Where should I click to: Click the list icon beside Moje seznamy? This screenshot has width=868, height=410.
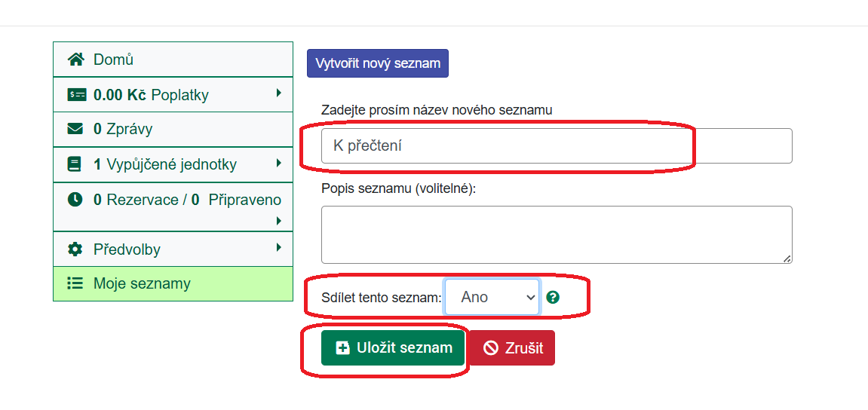coord(75,284)
